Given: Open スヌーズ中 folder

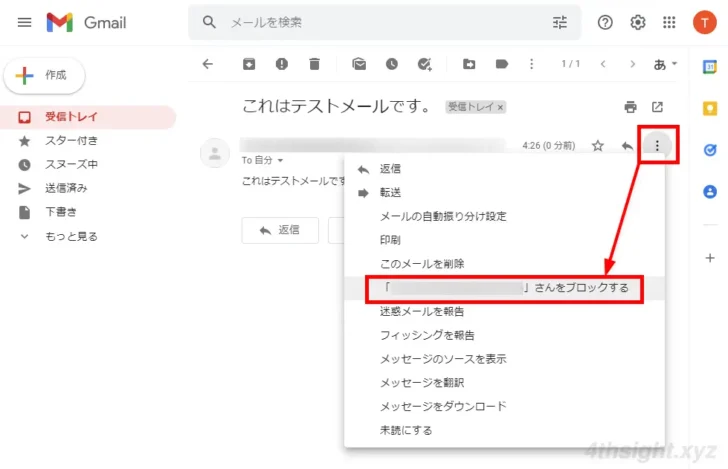Looking at the screenshot, I should (72, 164).
